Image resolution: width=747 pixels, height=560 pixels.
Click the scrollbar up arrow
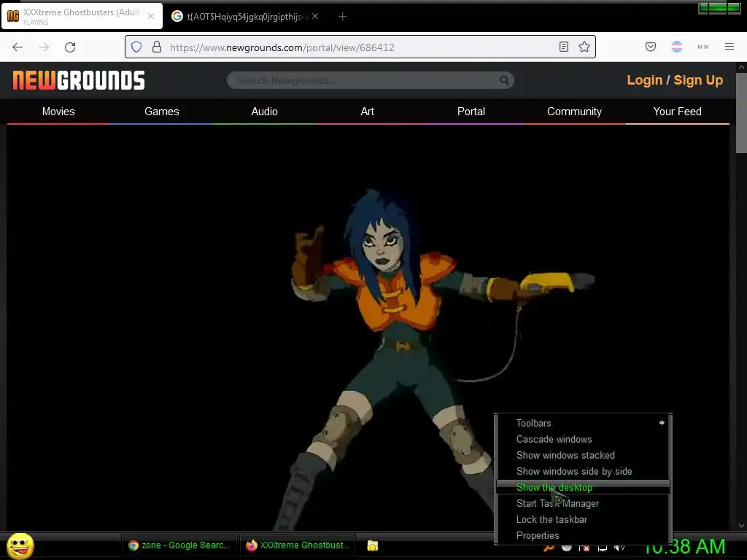click(x=741, y=68)
